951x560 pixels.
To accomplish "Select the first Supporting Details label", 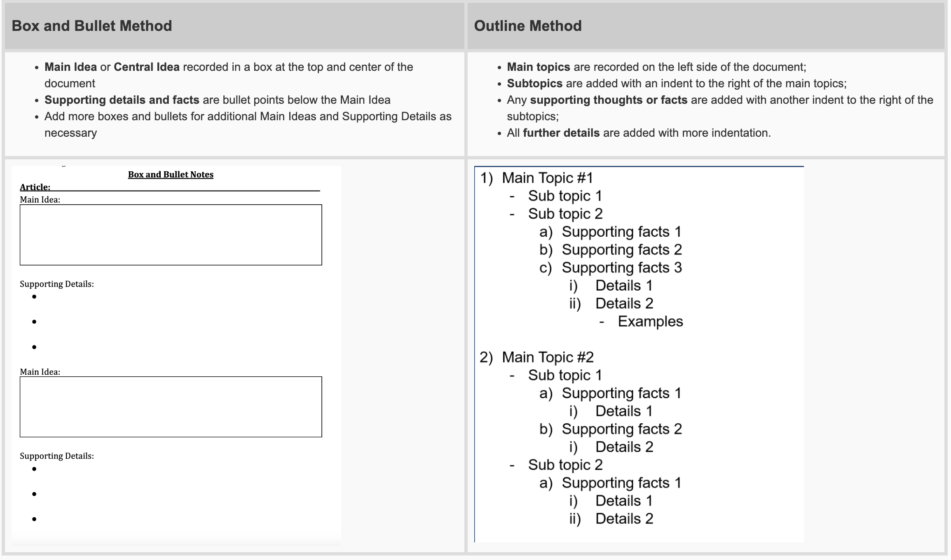I will 57,284.
